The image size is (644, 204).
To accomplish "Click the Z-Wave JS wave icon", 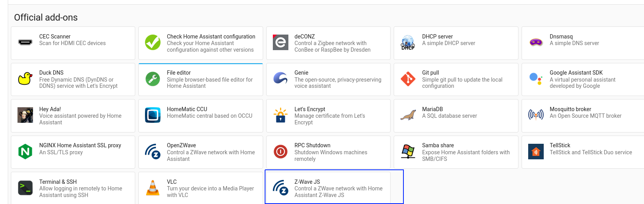I will (280, 188).
